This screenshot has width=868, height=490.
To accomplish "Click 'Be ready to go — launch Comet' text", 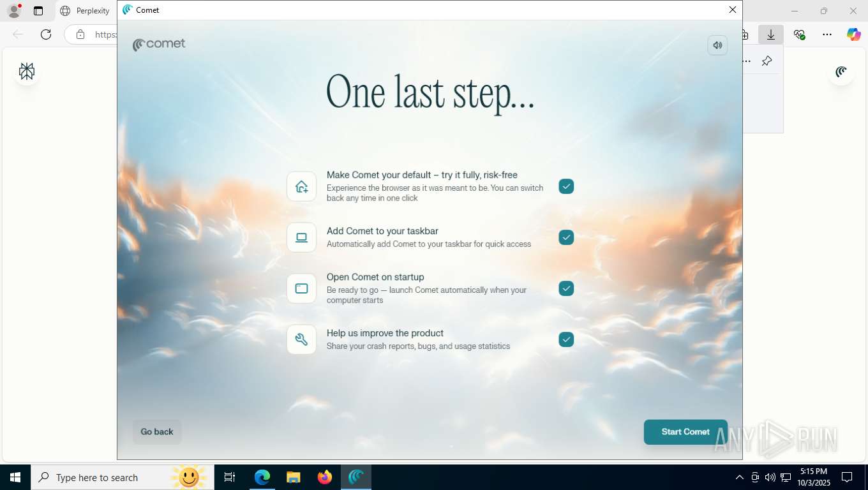I will tap(426, 295).
